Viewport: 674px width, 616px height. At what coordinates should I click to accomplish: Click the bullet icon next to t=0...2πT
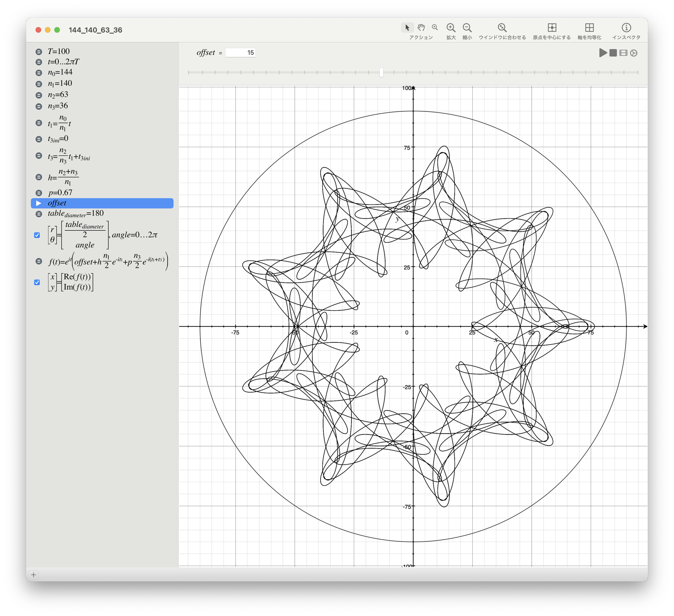click(x=39, y=62)
